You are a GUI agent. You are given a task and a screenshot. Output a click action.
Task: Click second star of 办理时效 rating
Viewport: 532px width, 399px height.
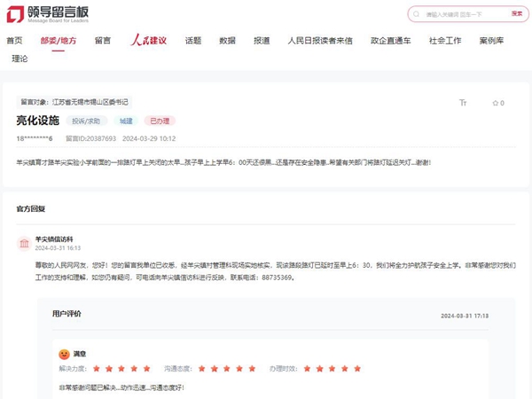click(319, 369)
